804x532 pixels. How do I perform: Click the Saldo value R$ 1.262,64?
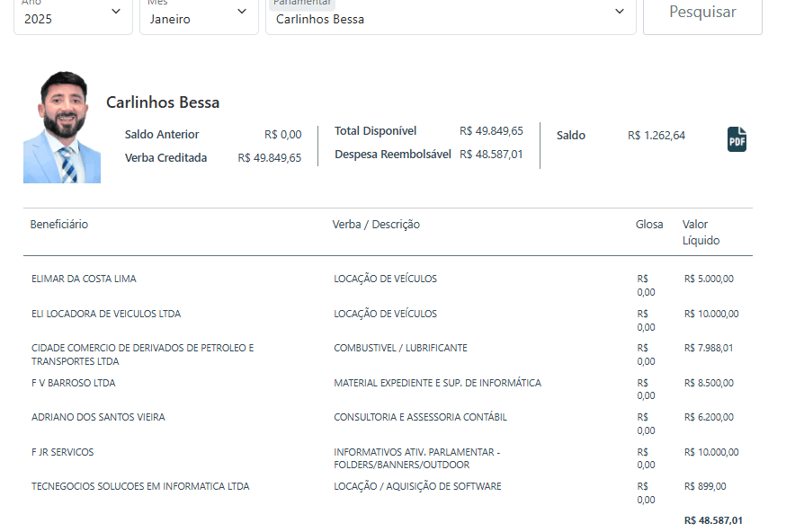tap(656, 136)
